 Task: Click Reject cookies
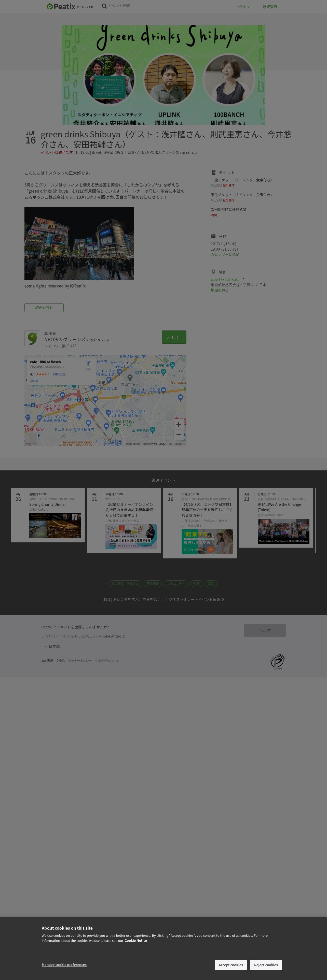(266, 965)
